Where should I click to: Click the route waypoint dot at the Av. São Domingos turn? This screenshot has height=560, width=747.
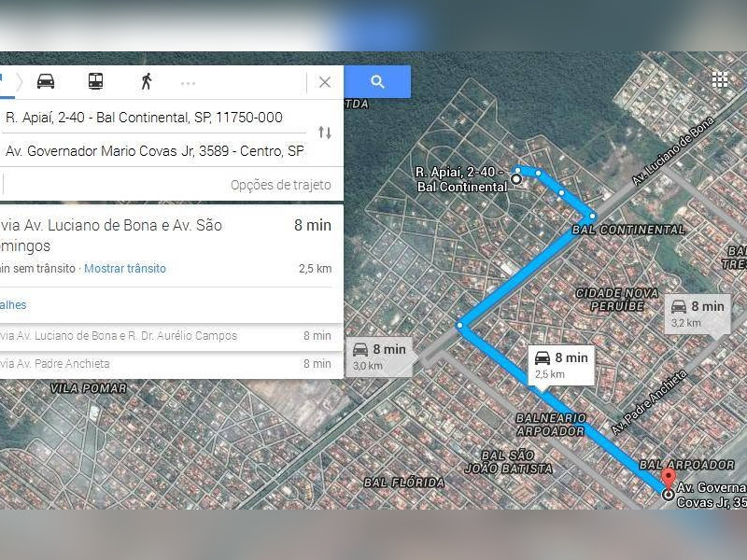tap(459, 326)
